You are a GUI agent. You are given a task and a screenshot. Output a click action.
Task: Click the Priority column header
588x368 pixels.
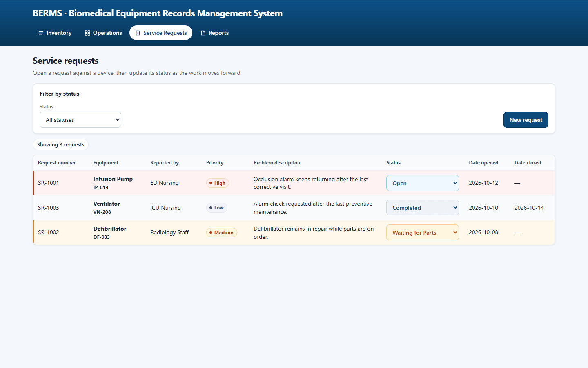click(215, 163)
